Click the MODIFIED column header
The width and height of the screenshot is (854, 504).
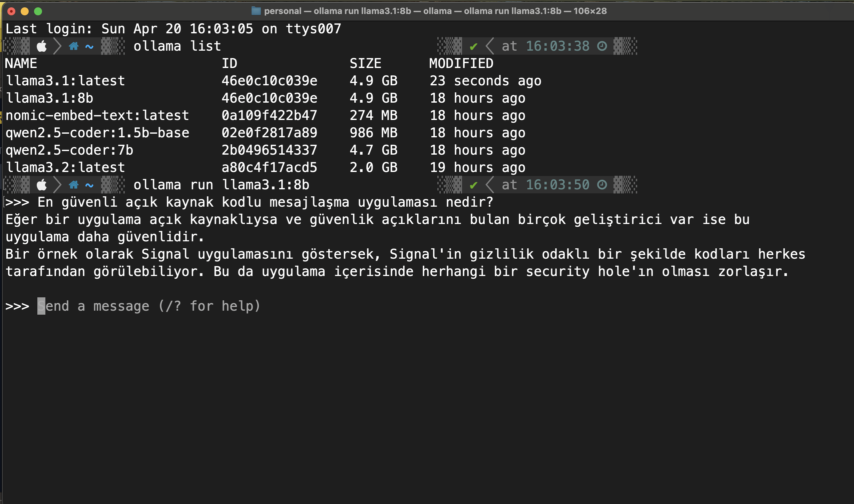coord(461,64)
